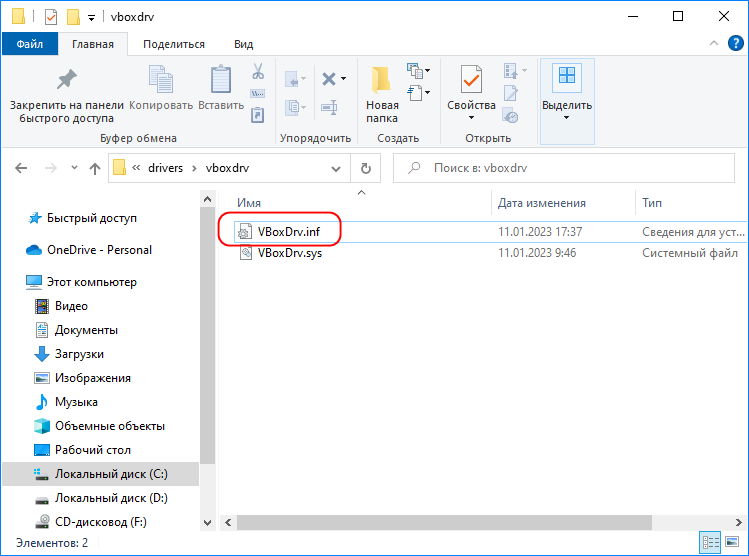The width and height of the screenshot is (749, 556).
Task: Click the Delete X icon
Action: (x=329, y=78)
